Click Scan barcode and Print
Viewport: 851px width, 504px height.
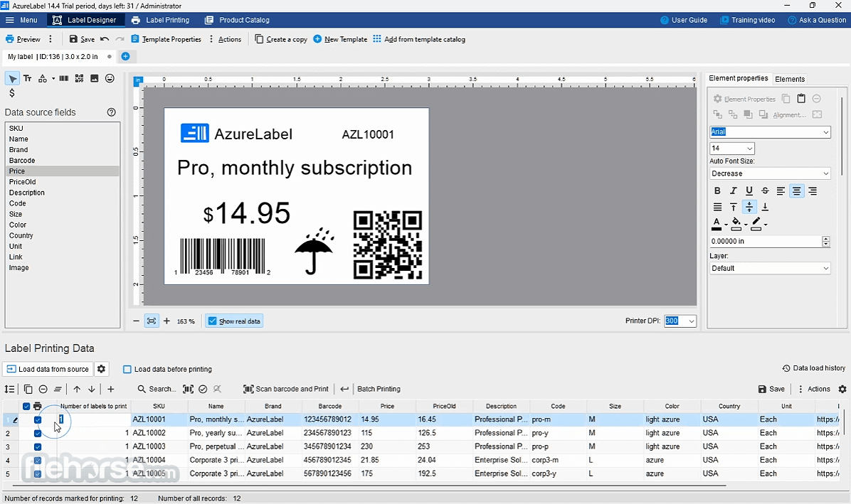tap(286, 389)
